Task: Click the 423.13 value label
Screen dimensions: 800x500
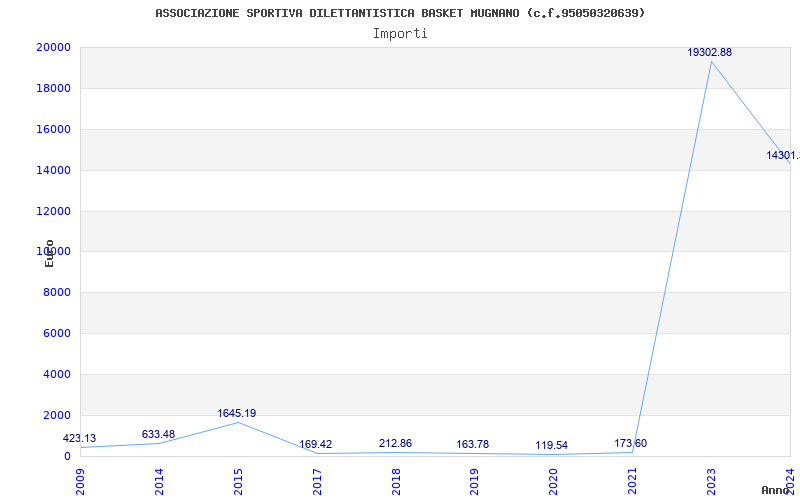Action: (x=79, y=438)
